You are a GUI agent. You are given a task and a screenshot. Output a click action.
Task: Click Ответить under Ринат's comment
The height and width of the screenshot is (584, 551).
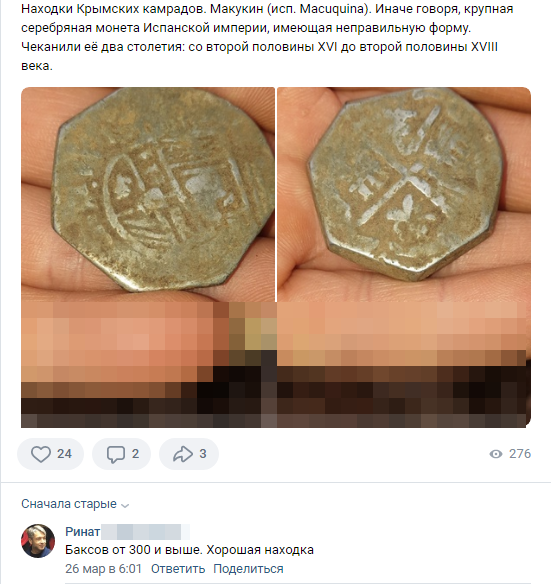pyautogui.click(x=178, y=569)
